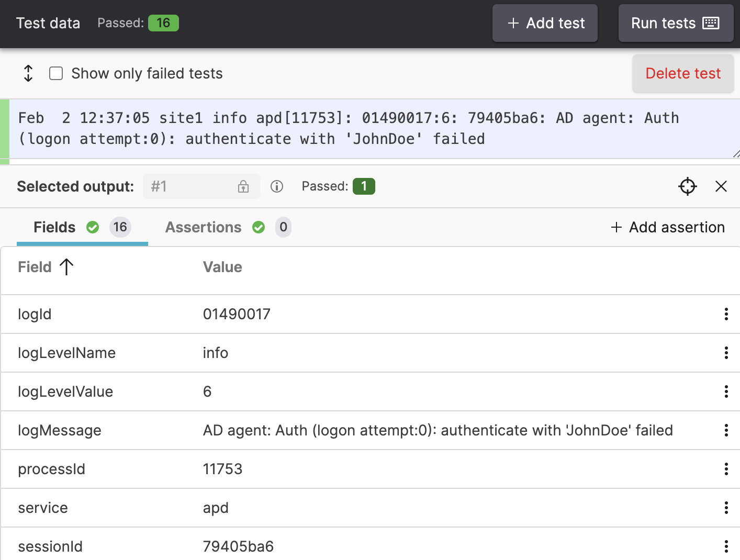Open the three-dot menu for the logLevelName row
740x560 pixels.
(x=726, y=353)
